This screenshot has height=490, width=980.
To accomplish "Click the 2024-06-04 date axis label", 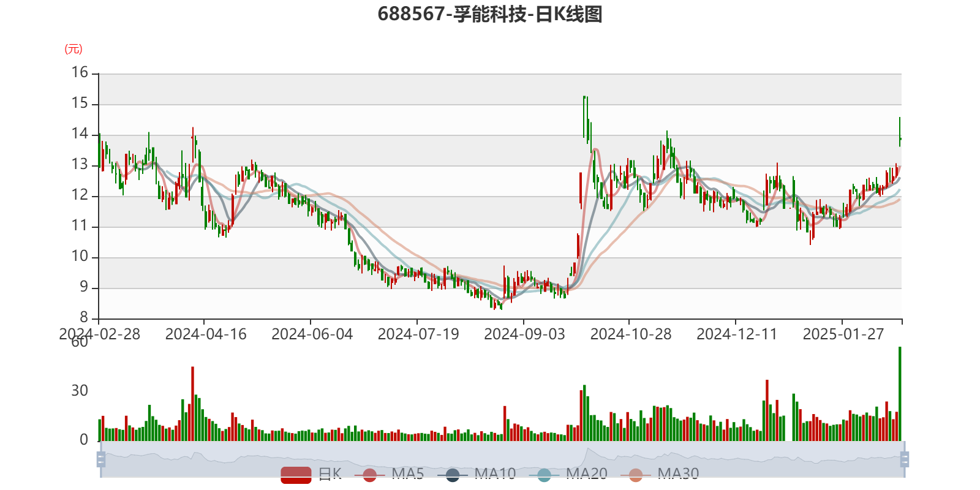I will (x=312, y=334).
